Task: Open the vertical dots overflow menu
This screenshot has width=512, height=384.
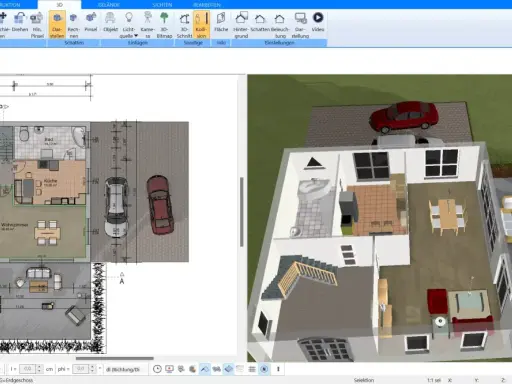Action: (278, 369)
